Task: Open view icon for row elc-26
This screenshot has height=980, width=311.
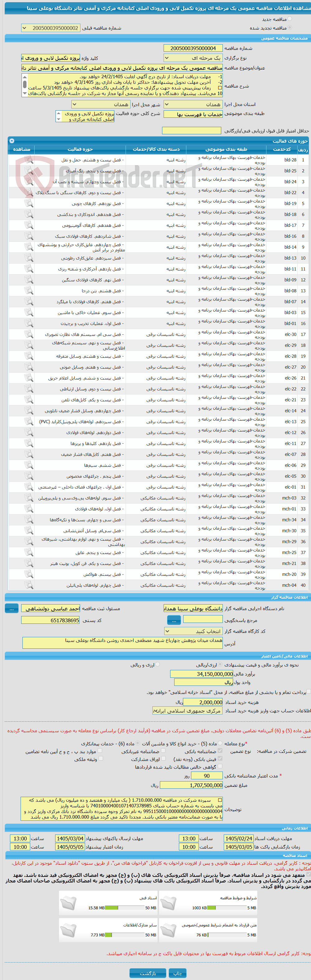Action: 29,378
